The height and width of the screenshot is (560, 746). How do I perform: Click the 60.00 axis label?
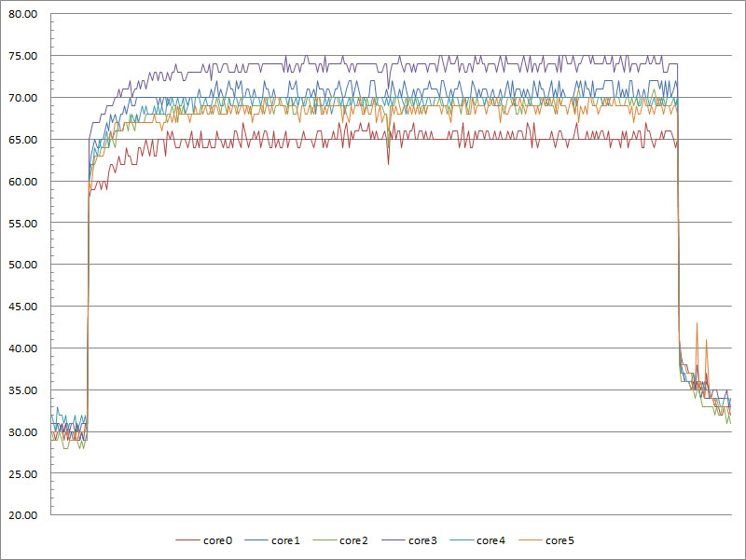pos(22,182)
